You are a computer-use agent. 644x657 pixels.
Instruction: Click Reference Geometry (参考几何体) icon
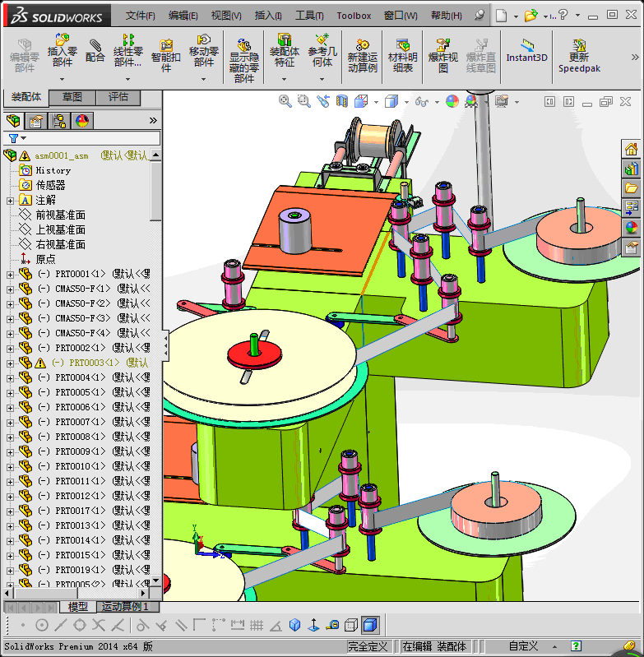coord(322,50)
